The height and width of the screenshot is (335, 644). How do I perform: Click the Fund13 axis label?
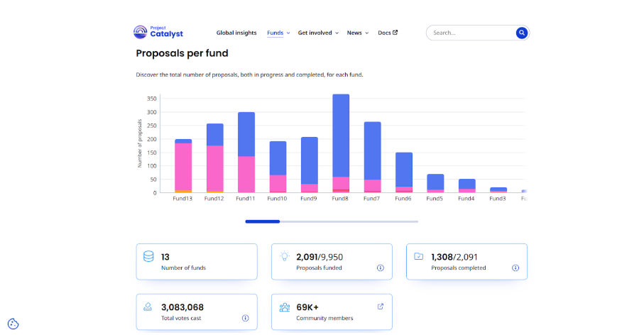(x=182, y=198)
